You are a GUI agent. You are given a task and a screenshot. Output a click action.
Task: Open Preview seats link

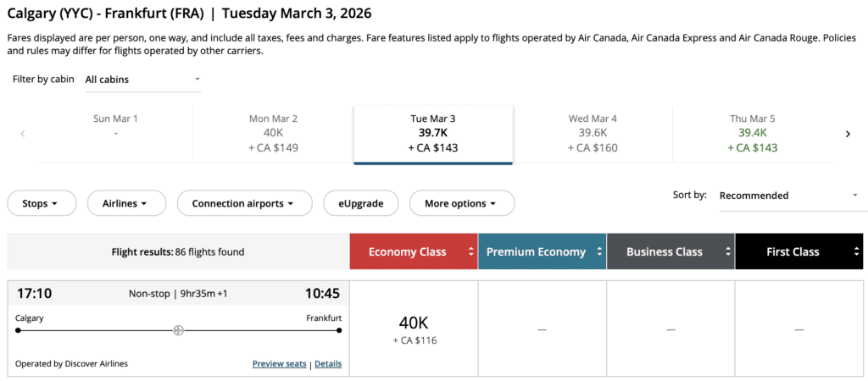coord(279,364)
